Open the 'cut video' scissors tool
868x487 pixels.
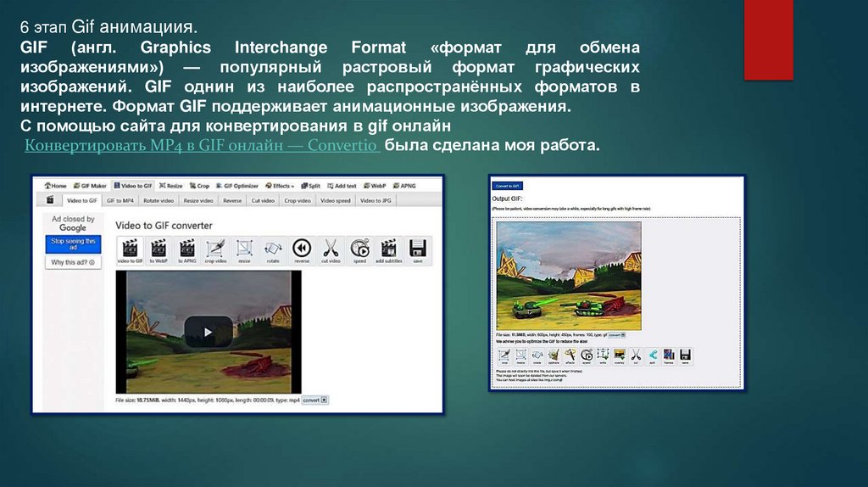pos(331,250)
